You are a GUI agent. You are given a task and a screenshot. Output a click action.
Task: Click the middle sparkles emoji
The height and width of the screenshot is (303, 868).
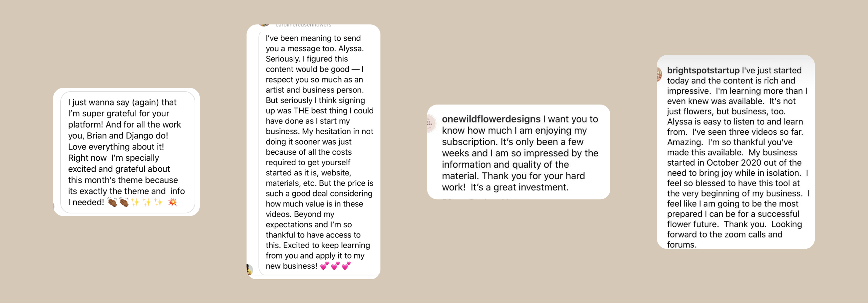pos(147,203)
